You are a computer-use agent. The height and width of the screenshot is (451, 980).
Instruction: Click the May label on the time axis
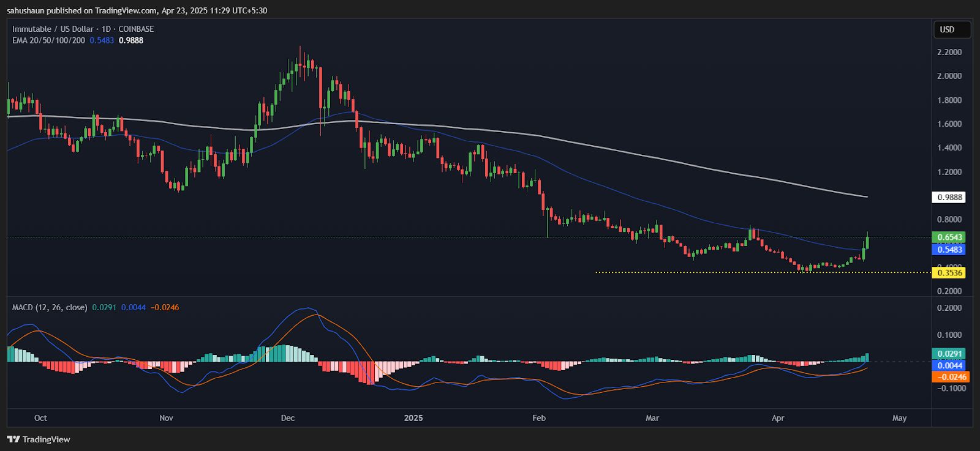pos(899,418)
